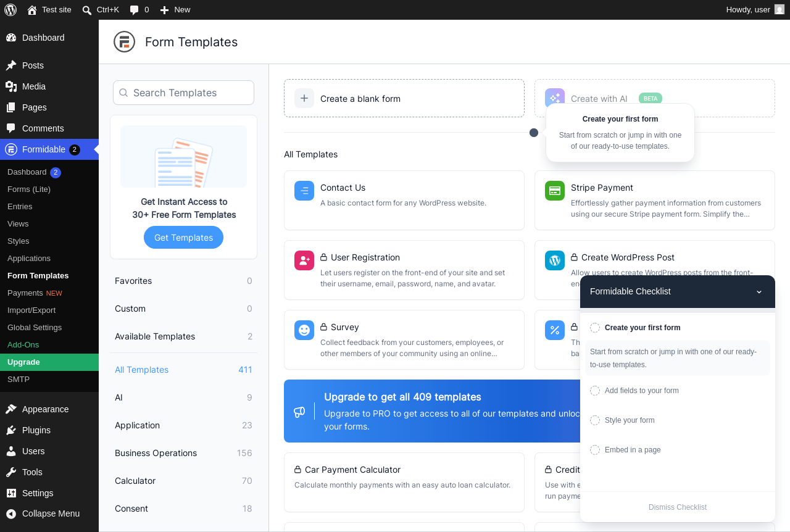Click the free templates illustration thumbnail

pyautogui.click(x=183, y=156)
